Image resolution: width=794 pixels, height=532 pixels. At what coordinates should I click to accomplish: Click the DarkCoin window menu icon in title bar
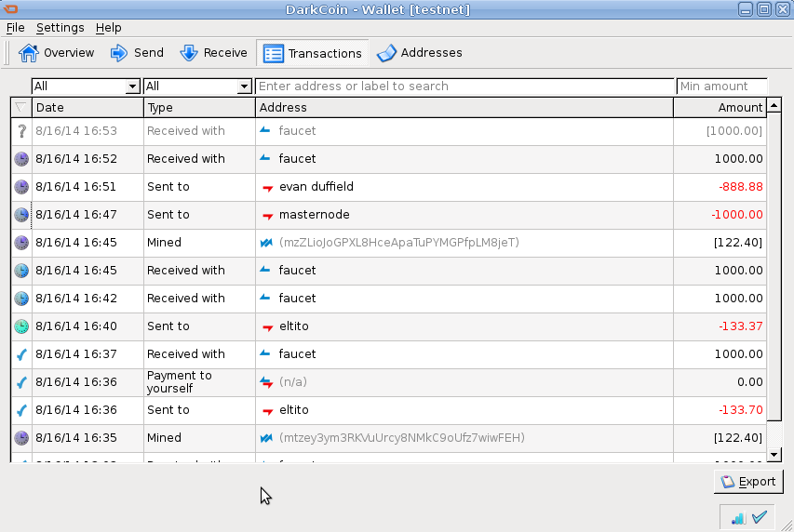click(x=10, y=9)
